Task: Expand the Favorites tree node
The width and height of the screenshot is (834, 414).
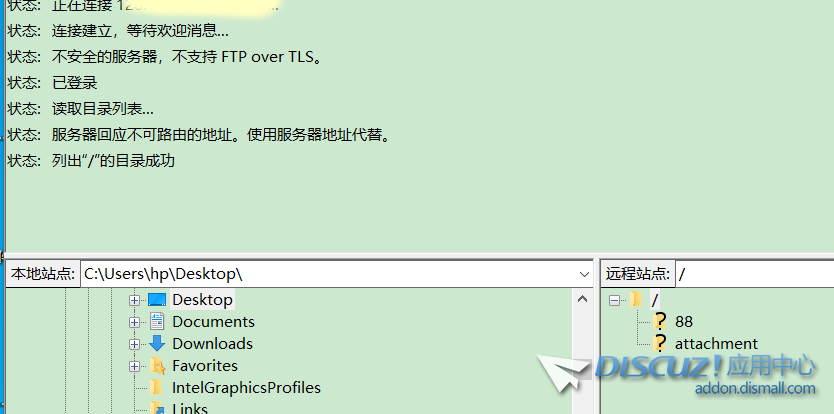Action: [x=134, y=366]
